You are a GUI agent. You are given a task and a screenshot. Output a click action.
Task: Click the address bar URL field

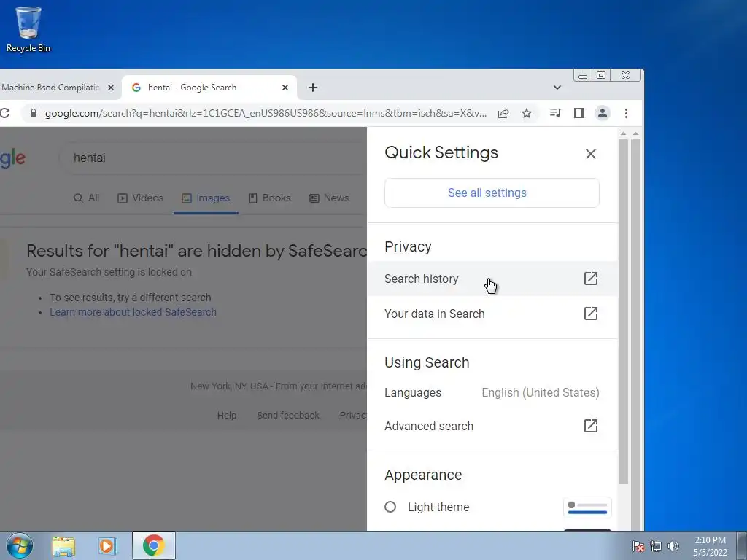[x=266, y=113]
